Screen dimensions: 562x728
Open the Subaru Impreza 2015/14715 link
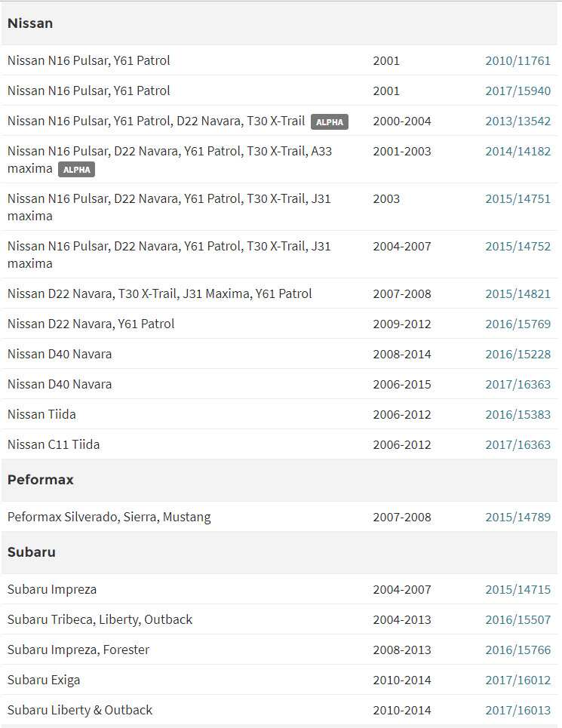pos(517,590)
